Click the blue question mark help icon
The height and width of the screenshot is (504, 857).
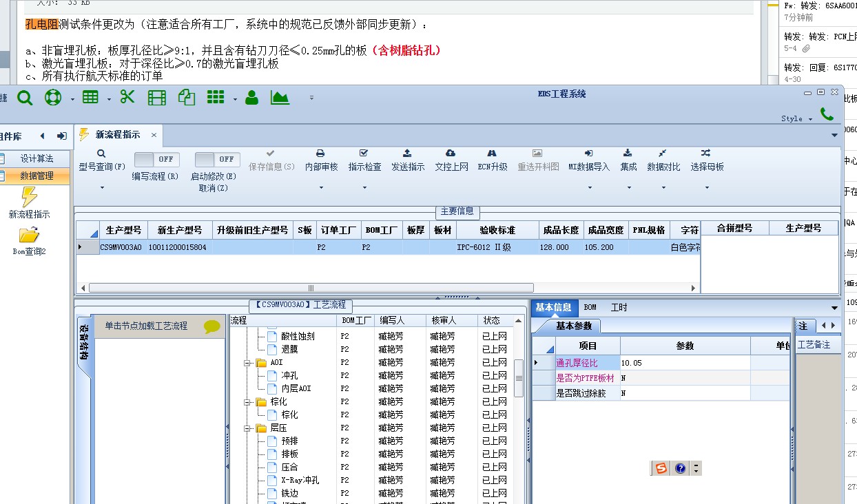click(x=681, y=468)
